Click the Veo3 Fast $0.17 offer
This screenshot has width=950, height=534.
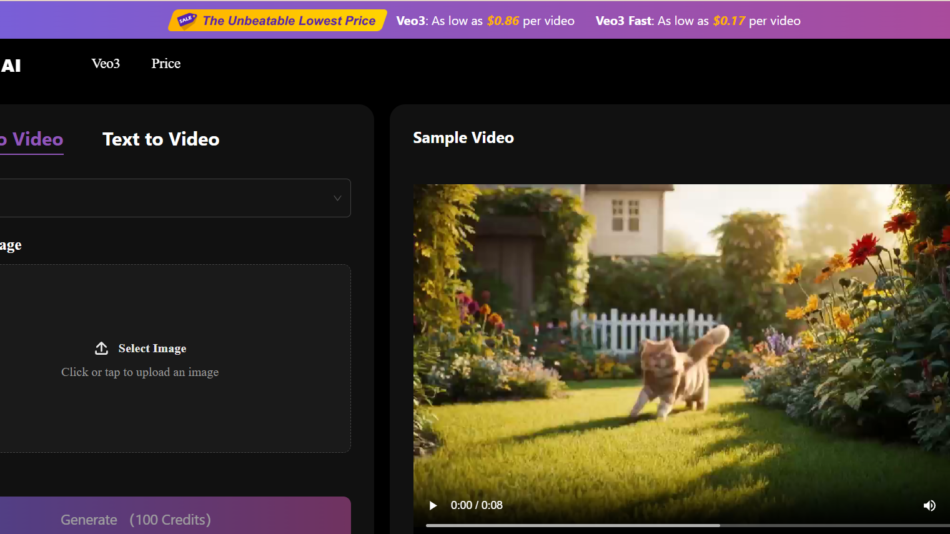coord(697,20)
